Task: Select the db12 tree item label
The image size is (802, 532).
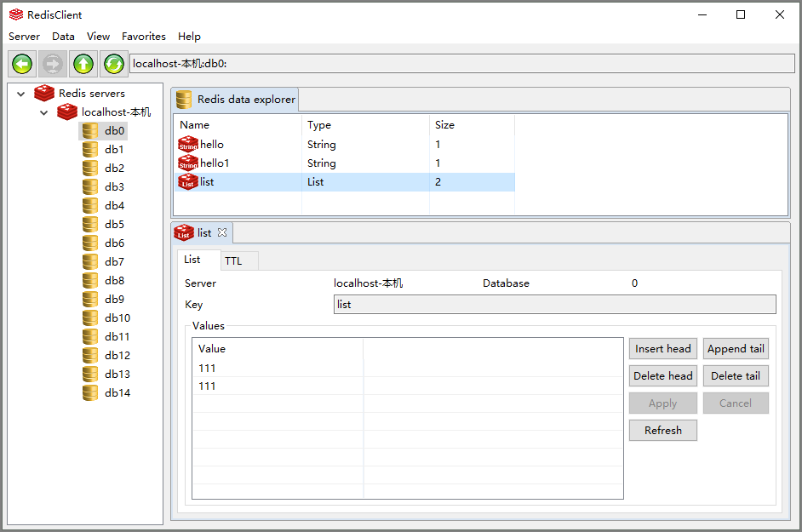Action: coord(117,356)
